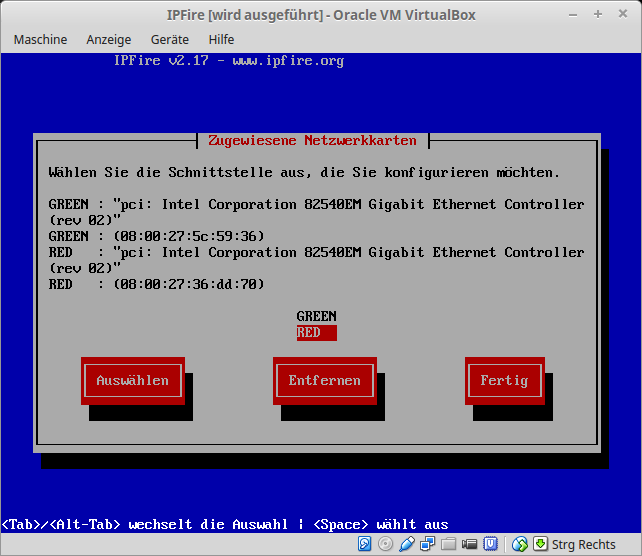Viewport: 642px width, 556px height.
Task: Click the GREEN MAC address 08:00:27:5c:59:36
Action: [x=189, y=236]
